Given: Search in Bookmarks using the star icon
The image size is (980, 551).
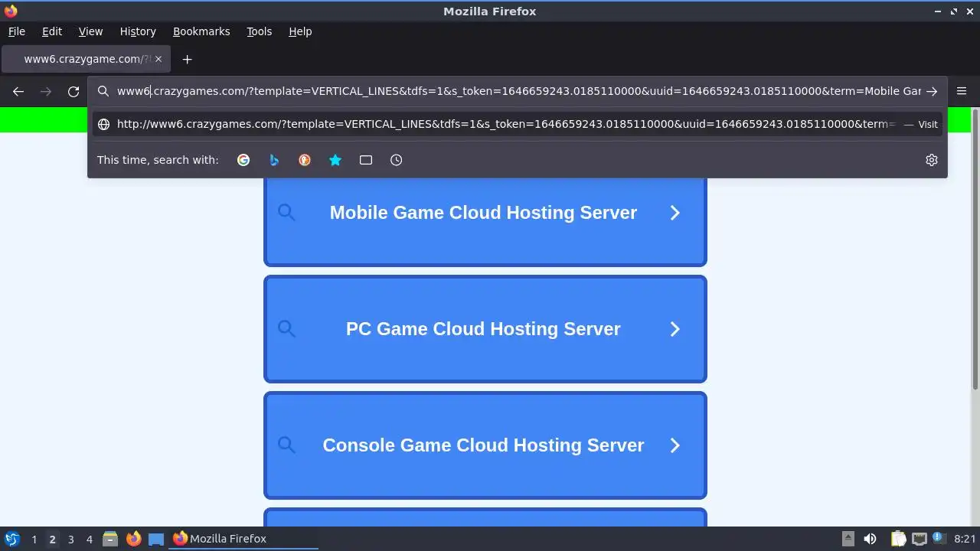Looking at the screenshot, I should tap(335, 160).
